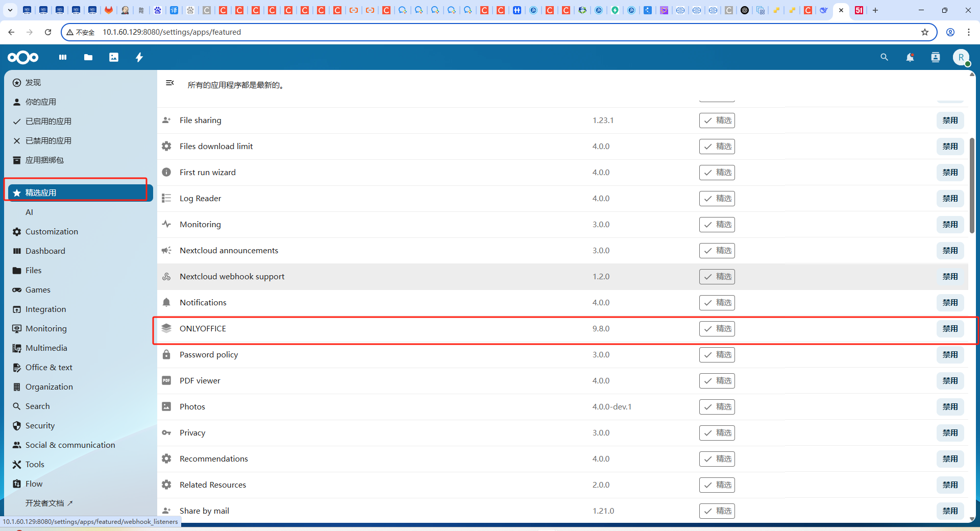Open the notifications bell in the header
The height and width of the screenshot is (531, 980).
tap(910, 57)
